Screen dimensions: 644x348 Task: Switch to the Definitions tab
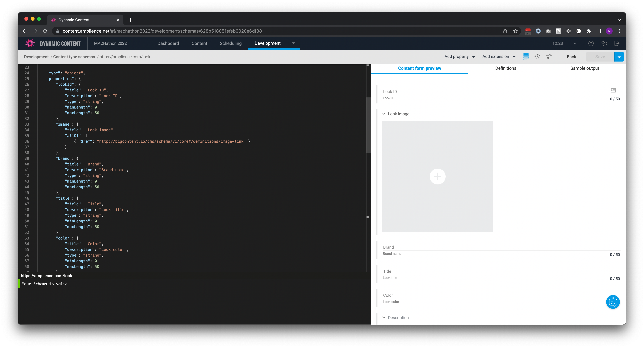506,68
